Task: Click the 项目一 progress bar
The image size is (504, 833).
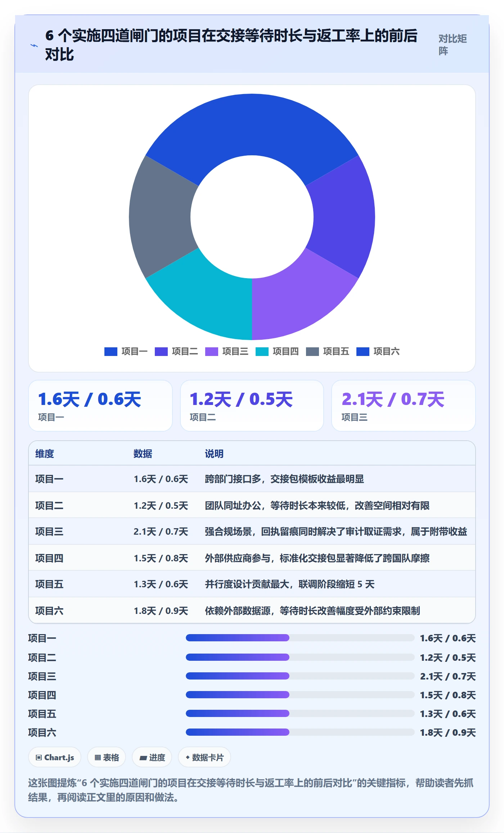Action: pos(300,638)
